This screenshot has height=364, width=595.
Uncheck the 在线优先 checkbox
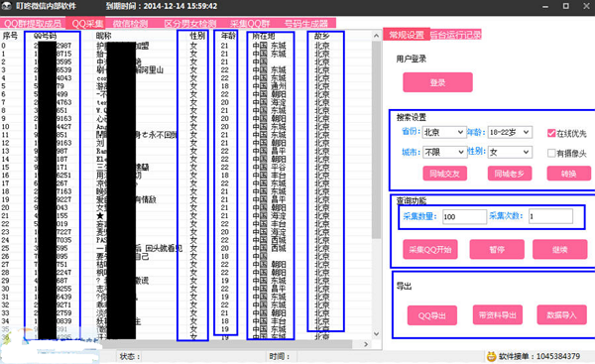[551, 133]
